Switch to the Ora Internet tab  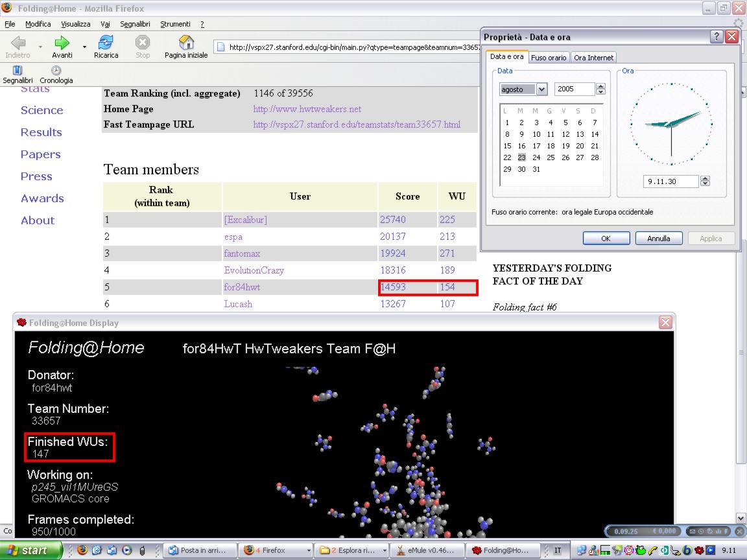click(x=593, y=58)
